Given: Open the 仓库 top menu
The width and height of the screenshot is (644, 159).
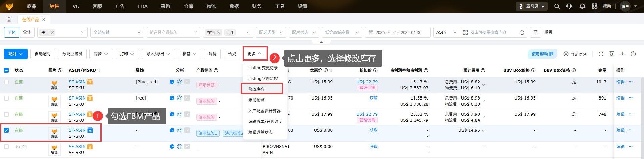Looking at the screenshot, I should pos(189,6).
